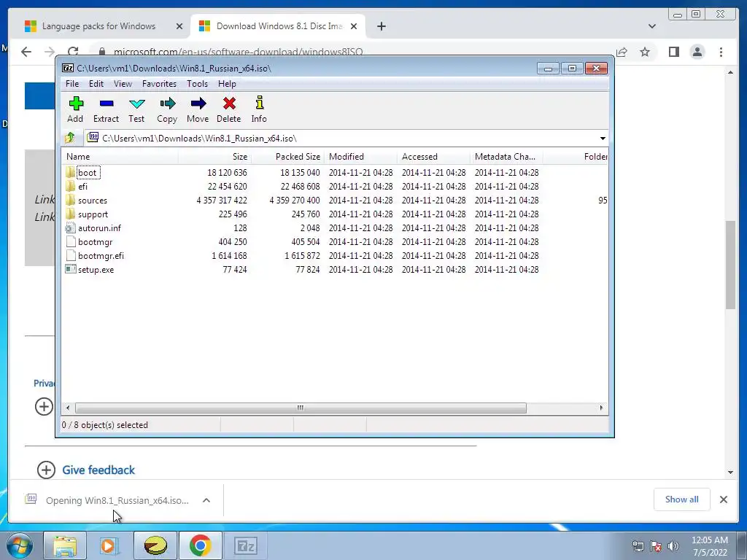This screenshot has height=560, width=747.
Task: Click the Chrome address bar URL
Action: tap(239, 52)
